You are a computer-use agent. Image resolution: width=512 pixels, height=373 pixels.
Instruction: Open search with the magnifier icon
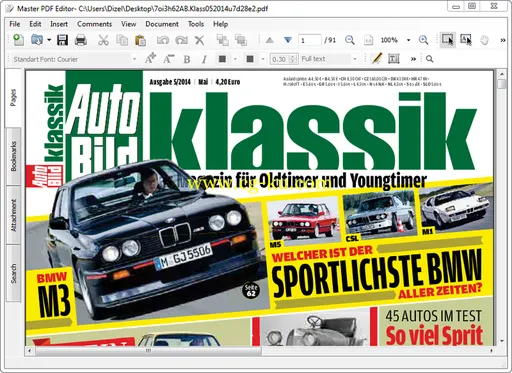(x=429, y=59)
